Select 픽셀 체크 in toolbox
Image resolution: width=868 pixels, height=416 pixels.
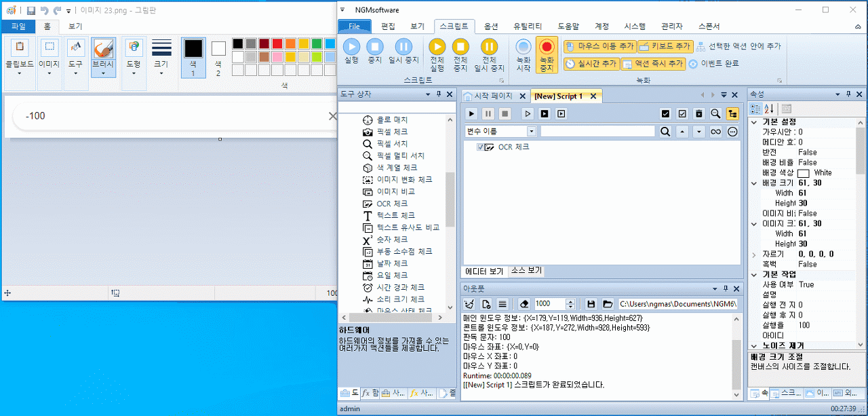tap(392, 132)
